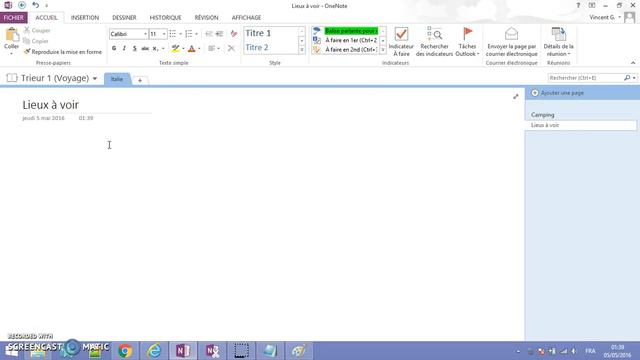The width and height of the screenshot is (640, 360).
Task: Open Détails de la réunion menu
Action: tap(558, 42)
